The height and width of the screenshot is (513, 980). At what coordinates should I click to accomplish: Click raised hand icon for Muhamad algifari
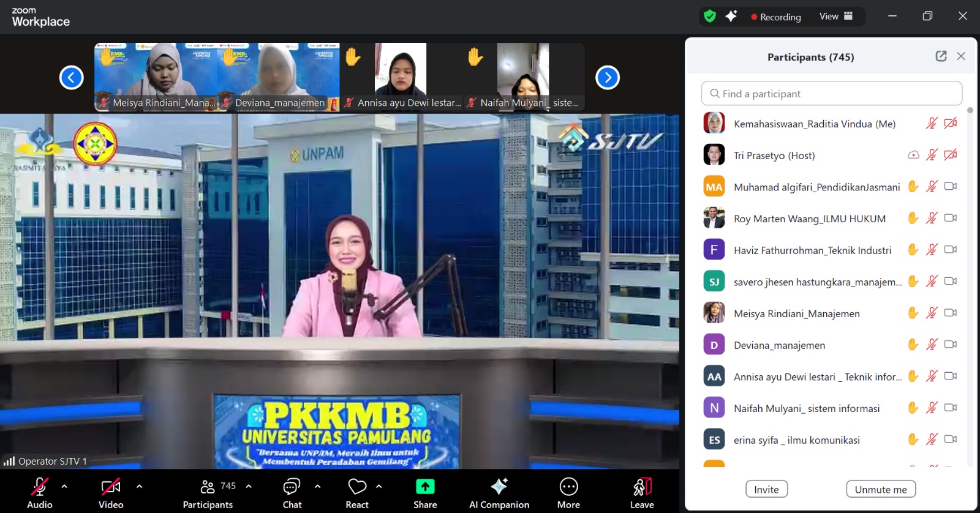913,186
